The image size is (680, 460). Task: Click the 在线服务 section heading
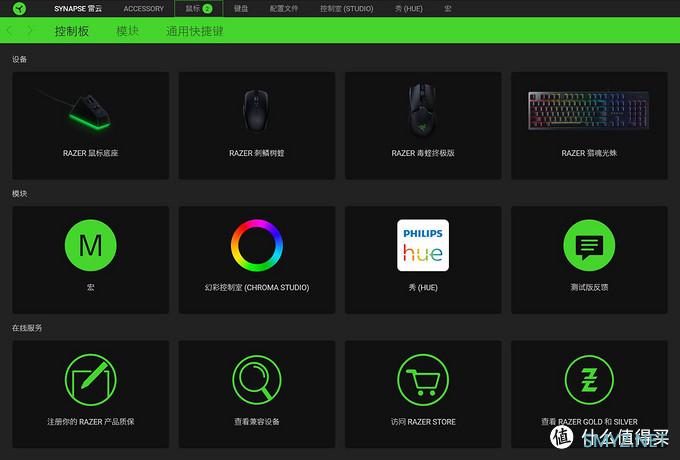pyautogui.click(x=27, y=328)
